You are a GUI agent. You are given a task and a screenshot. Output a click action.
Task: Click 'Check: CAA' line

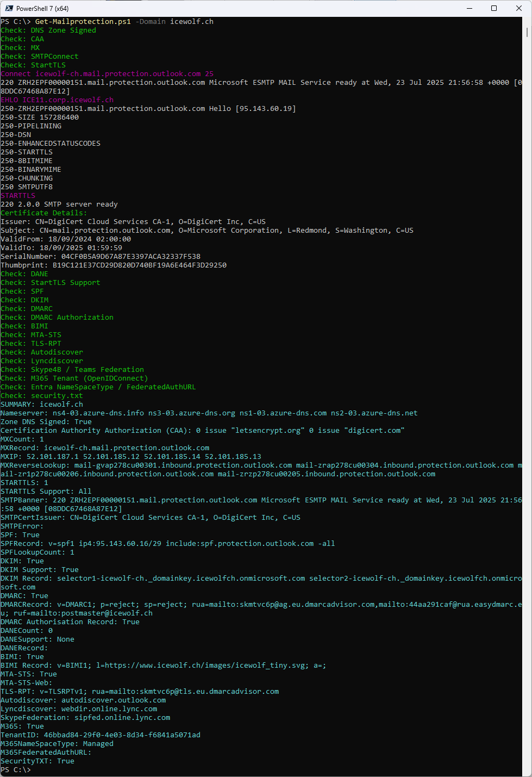click(x=22, y=39)
